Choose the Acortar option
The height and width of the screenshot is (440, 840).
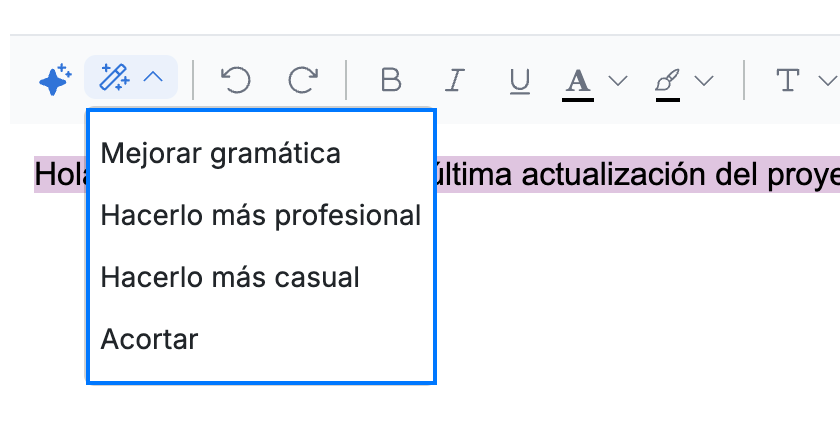[x=149, y=339]
